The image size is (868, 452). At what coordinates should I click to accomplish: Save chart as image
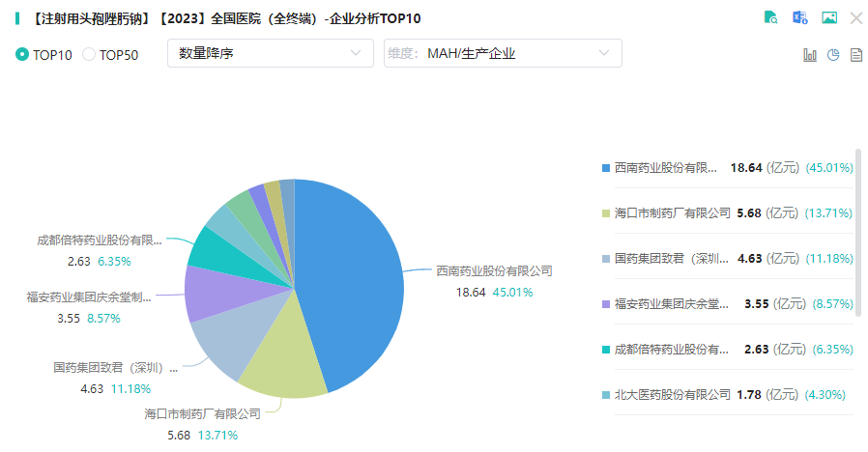tap(828, 17)
